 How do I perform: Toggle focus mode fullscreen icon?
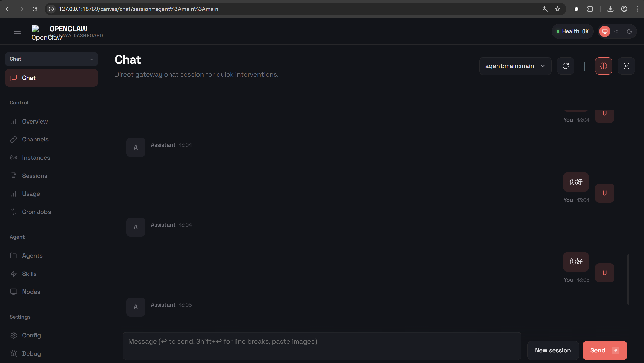click(x=626, y=66)
